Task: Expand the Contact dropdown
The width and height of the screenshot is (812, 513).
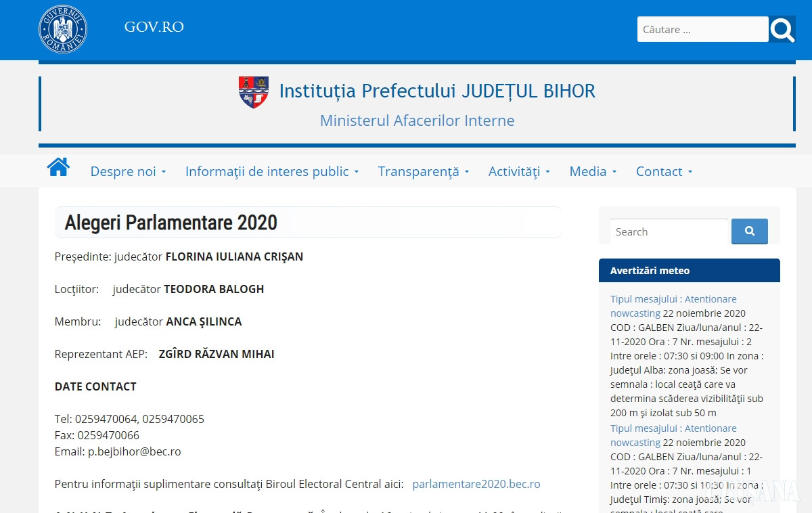Action: click(x=664, y=172)
